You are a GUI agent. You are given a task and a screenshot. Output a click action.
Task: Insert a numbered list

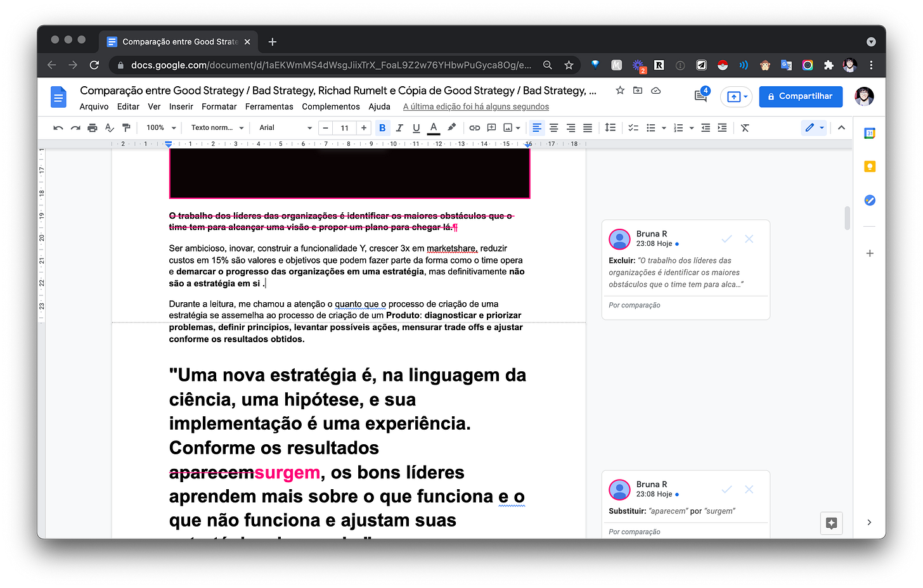[x=678, y=128]
